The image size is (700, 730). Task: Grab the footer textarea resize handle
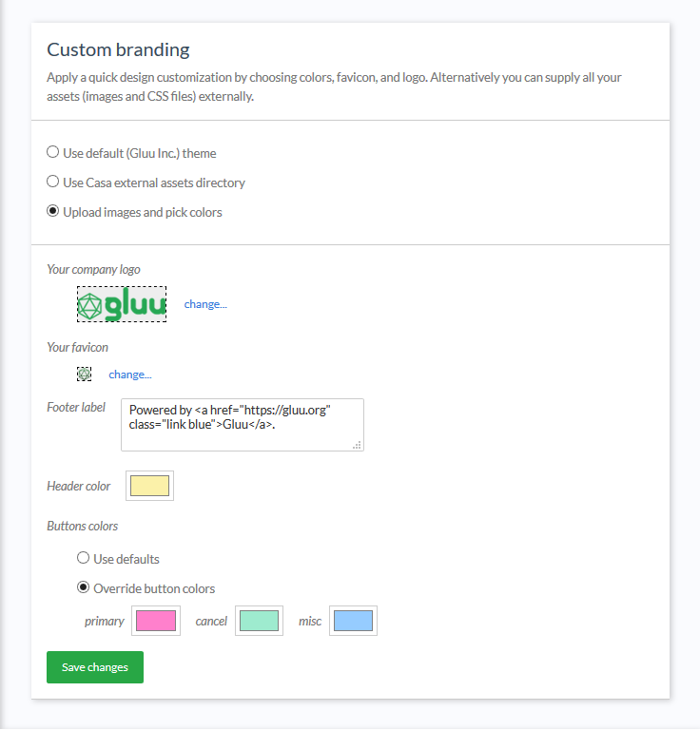point(357,444)
